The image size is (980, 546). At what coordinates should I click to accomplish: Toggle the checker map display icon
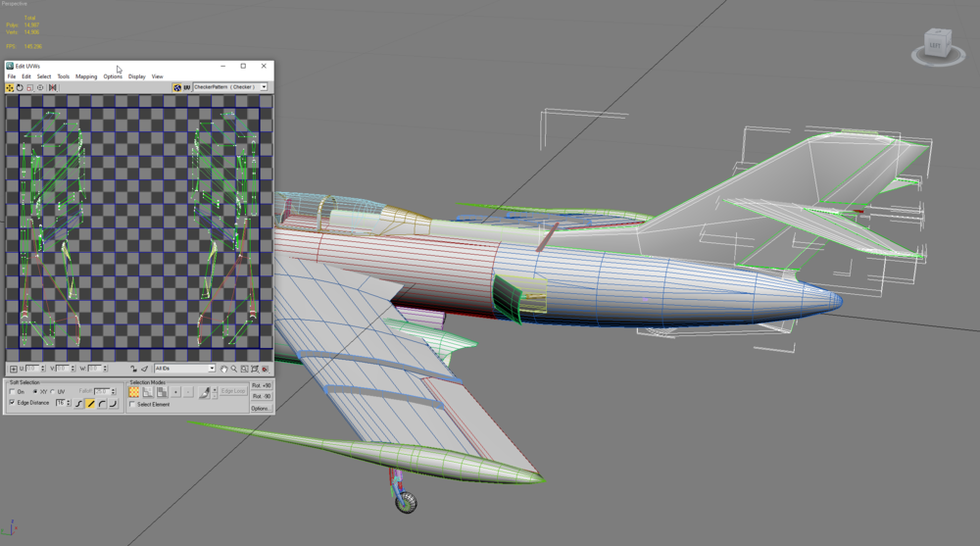[x=177, y=87]
